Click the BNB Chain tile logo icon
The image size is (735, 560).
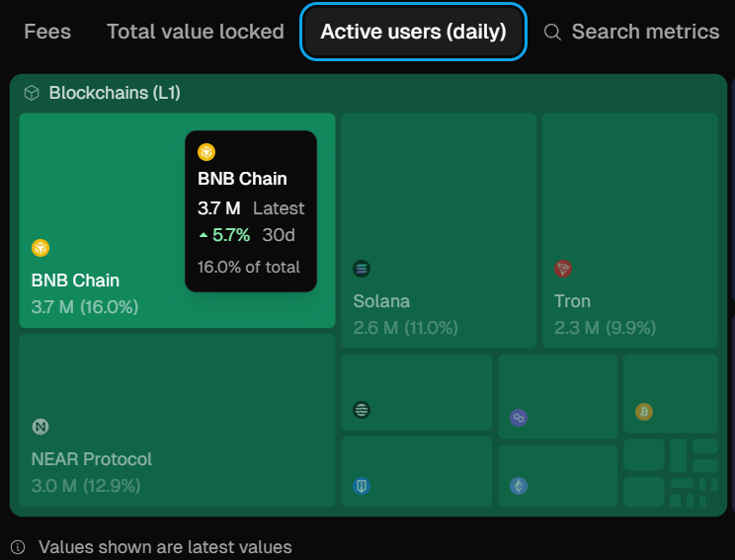(x=41, y=248)
